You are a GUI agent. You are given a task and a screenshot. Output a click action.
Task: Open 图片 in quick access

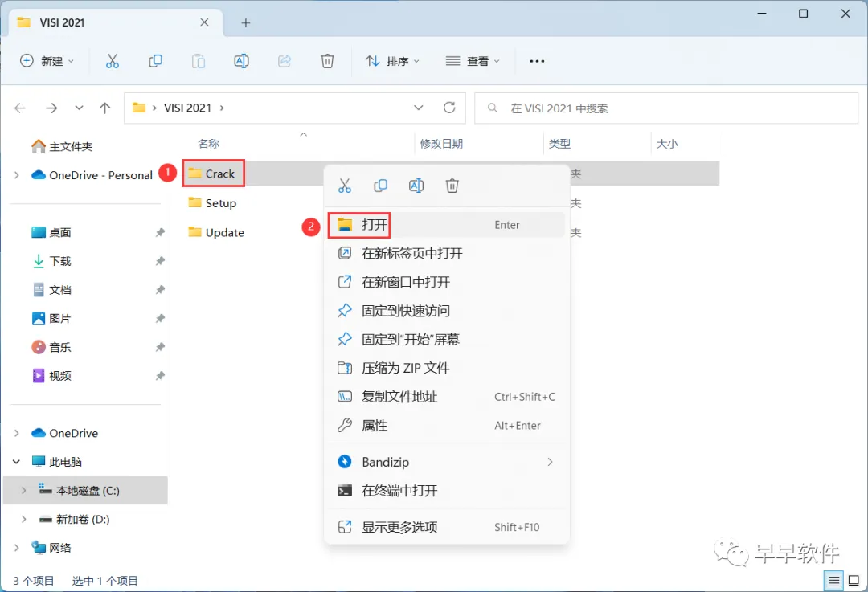point(51,319)
